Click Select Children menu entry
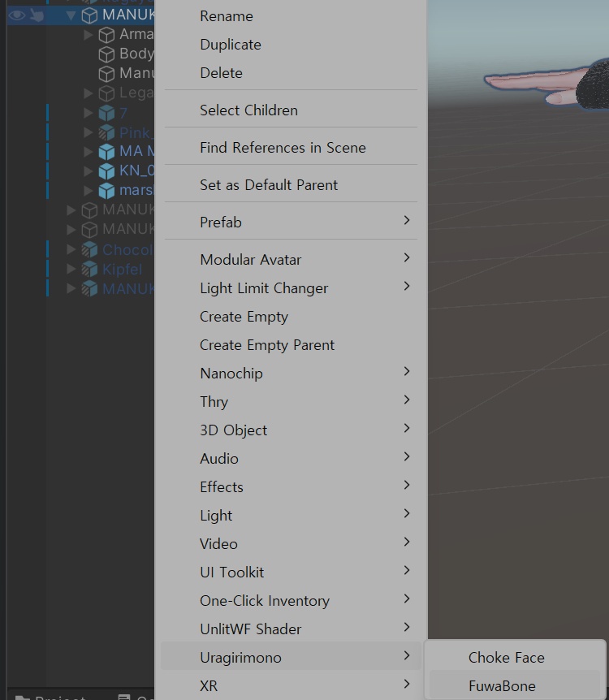Screen dimensions: 609x700 [x=290, y=110]
